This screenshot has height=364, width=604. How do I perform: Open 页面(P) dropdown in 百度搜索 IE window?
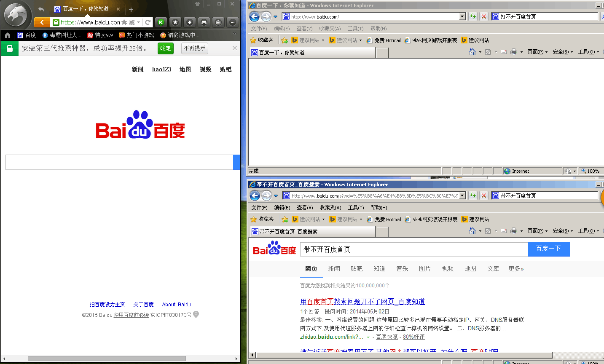point(537,231)
